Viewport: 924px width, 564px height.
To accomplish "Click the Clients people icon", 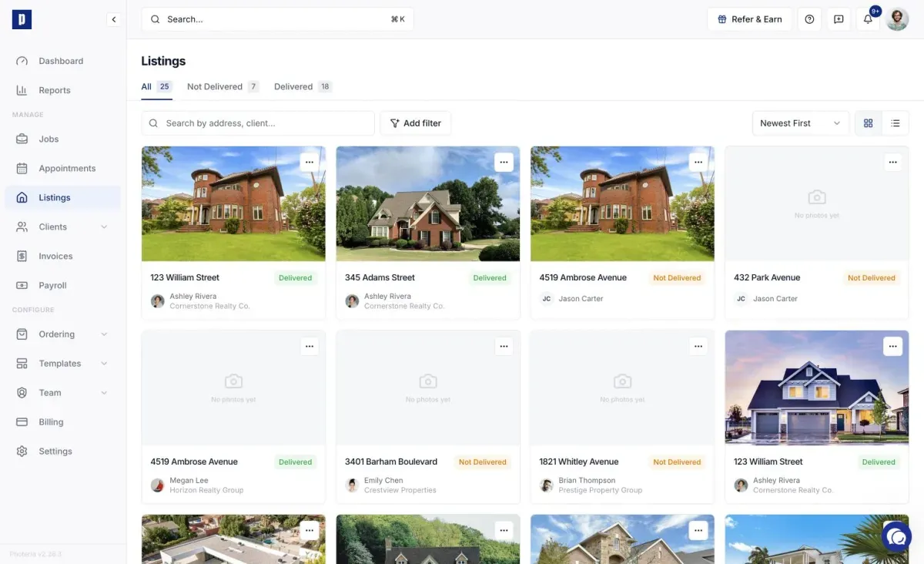I will click(22, 227).
